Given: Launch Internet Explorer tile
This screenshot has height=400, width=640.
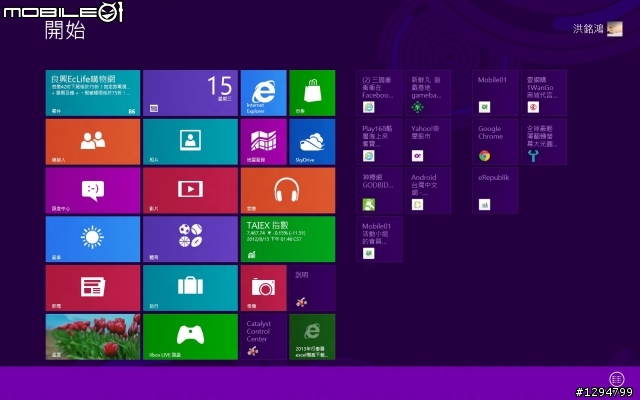Looking at the screenshot, I should tap(264, 93).
